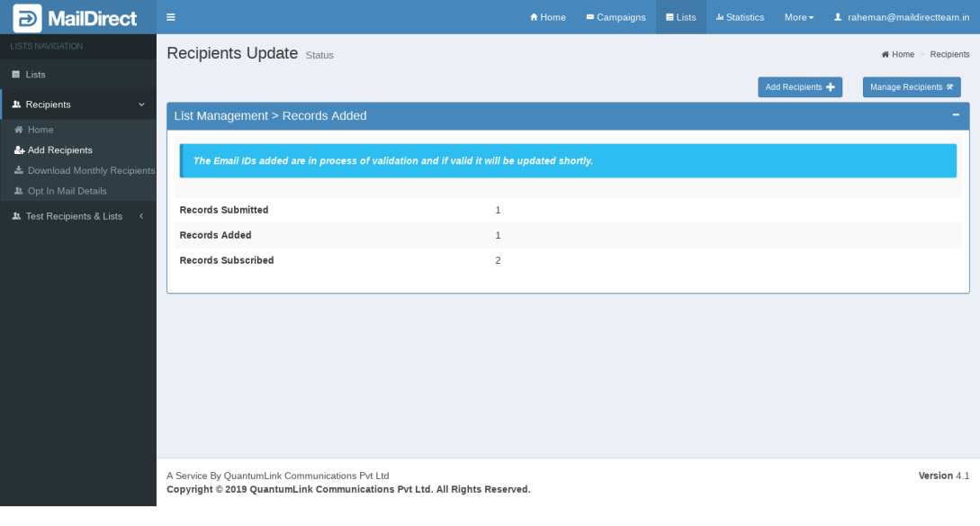The height and width of the screenshot is (526, 980).
Task: Click the tools icon on Manage Recipients button
Action: click(x=949, y=87)
